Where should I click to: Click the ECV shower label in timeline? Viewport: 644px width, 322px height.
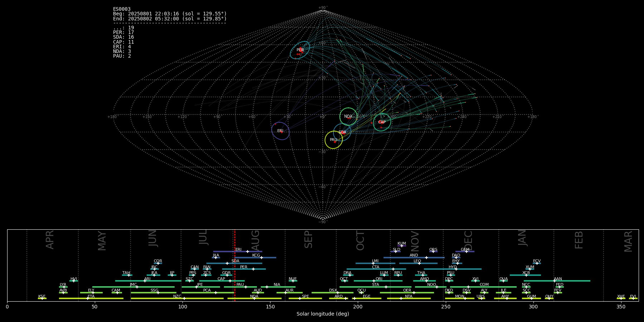coord(537,261)
